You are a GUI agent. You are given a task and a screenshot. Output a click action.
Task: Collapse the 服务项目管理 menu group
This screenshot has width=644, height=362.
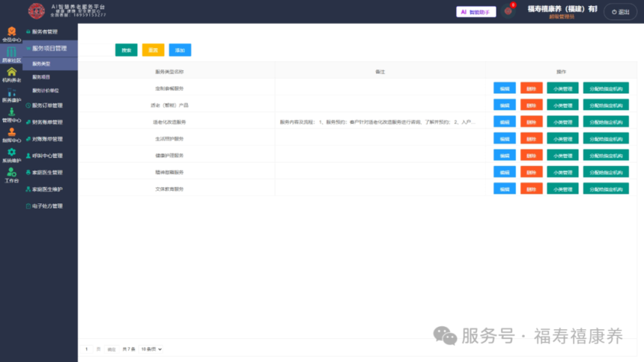click(50, 49)
